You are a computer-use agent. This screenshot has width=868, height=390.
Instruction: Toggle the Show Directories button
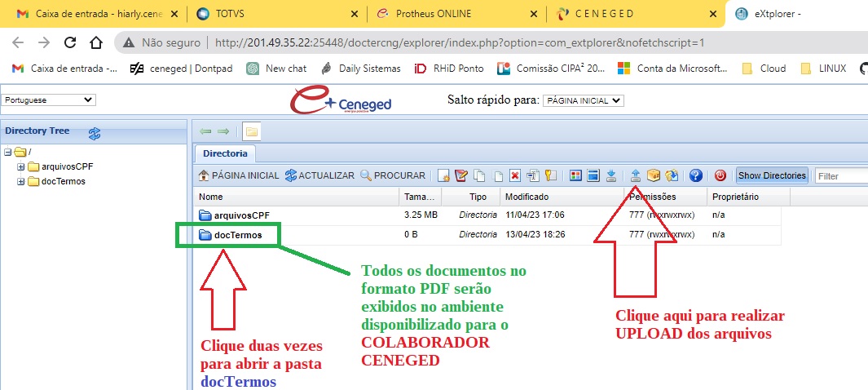click(772, 175)
